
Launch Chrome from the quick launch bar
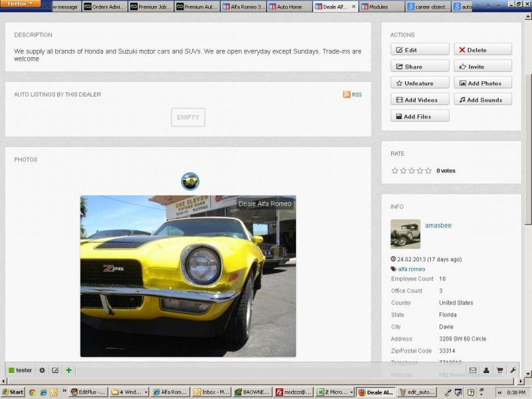tap(32, 392)
